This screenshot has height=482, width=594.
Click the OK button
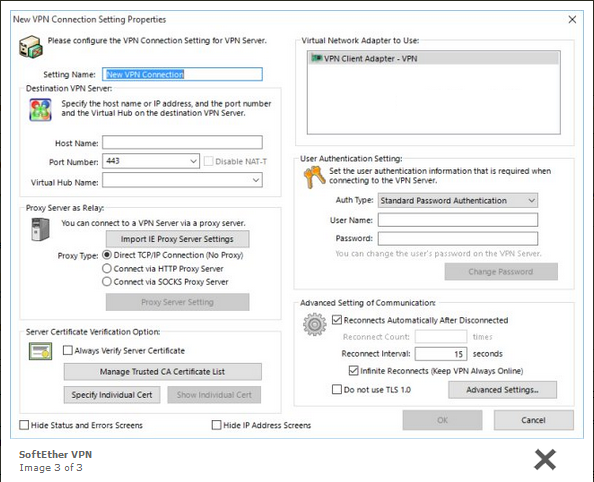pyautogui.click(x=442, y=420)
